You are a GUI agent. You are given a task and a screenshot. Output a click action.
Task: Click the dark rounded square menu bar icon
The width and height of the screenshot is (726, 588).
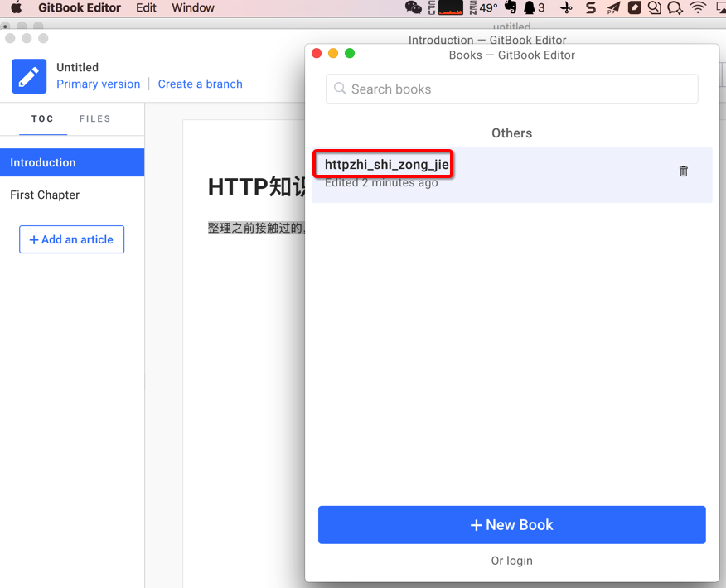[x=634, y=7]
